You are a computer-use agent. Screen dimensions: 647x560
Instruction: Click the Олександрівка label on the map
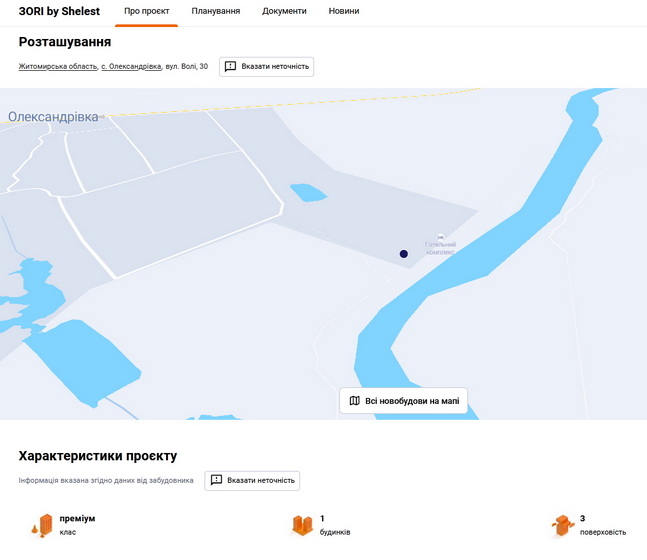point(54,117)
